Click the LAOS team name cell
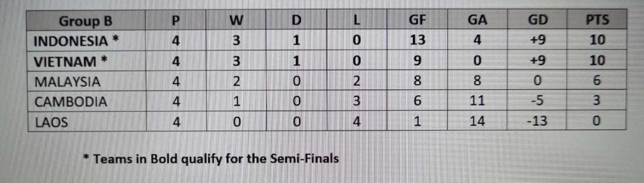Viewport: 644px width, 183px height. point(52,122)
